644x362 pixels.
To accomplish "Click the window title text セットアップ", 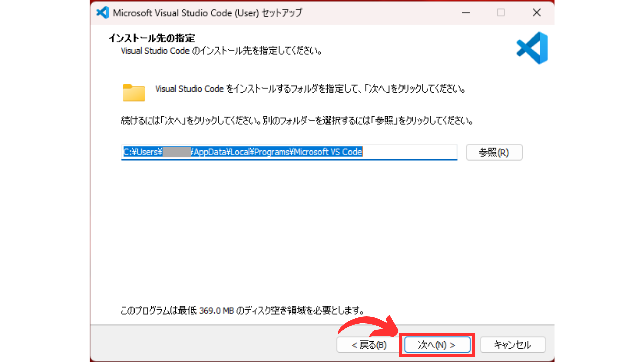I will (x=282, y=13).
